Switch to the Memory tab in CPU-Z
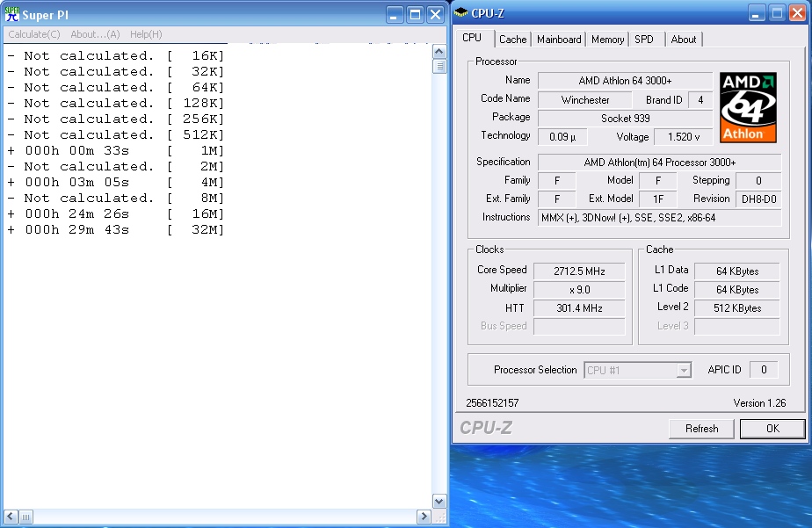 607,40
